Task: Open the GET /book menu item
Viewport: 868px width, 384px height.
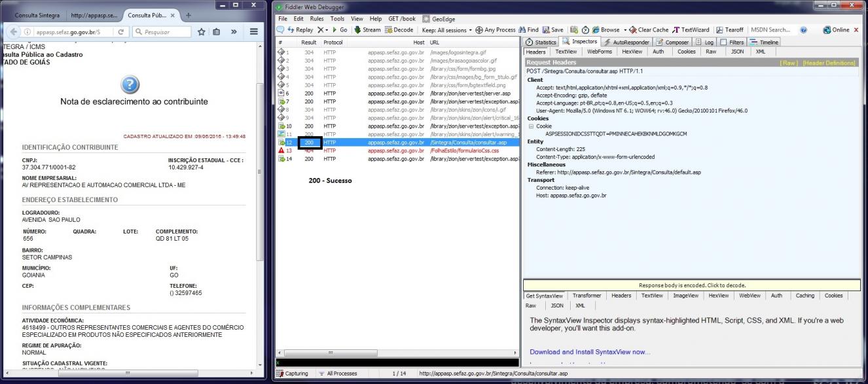Action: click(x=402, y=19)
